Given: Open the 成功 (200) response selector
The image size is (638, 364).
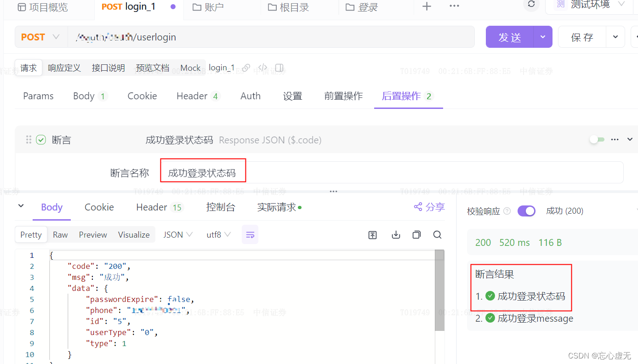Looking at the screenshot, I should [564, 211].
